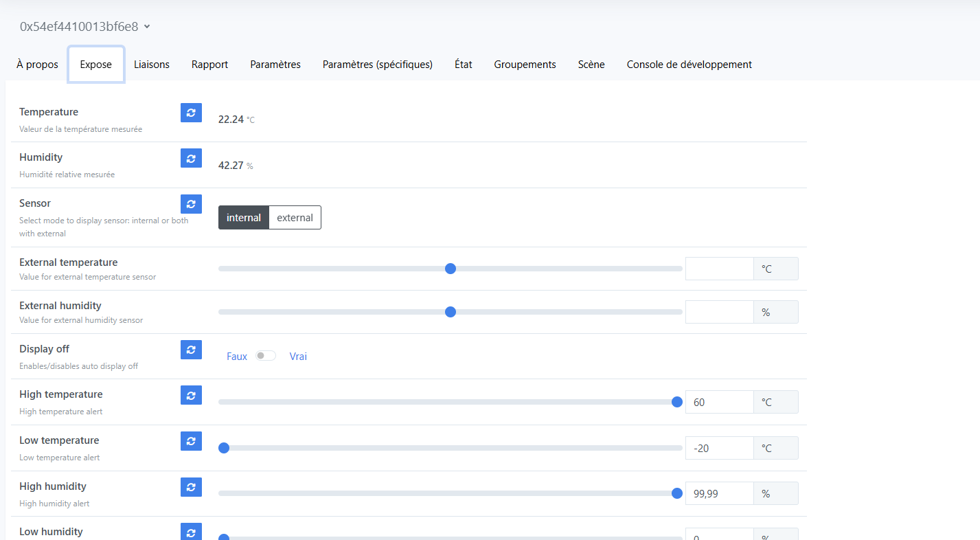The image size is (980, 540).
Task: Toggle the Display off switch
Action: click(265, 356)
